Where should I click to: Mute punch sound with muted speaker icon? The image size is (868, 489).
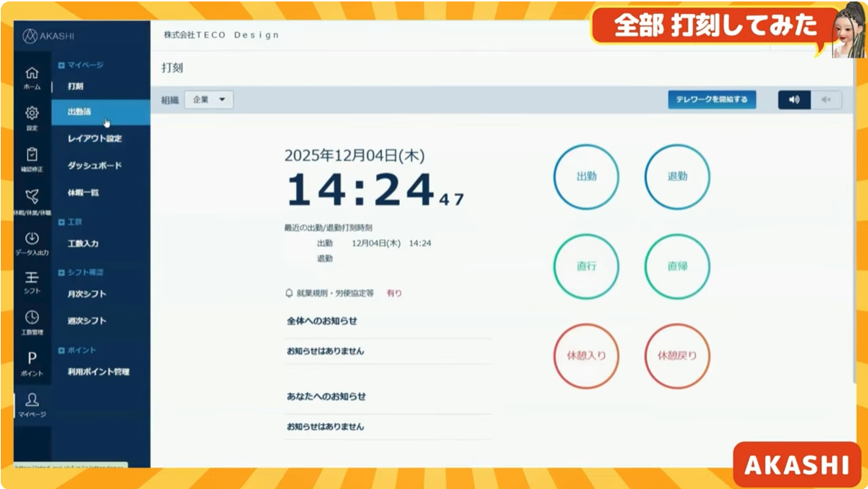tap(826, 100)
